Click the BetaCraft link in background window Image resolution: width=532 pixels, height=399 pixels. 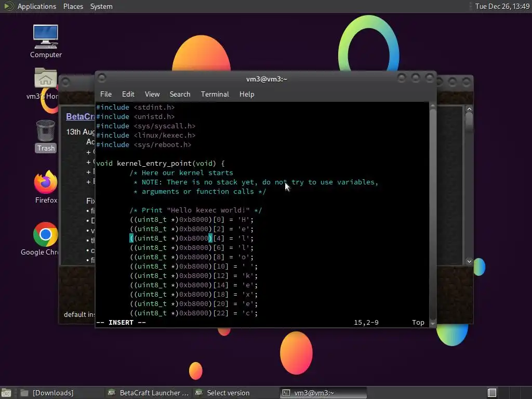pyautogui.click(x=81, y=117)
